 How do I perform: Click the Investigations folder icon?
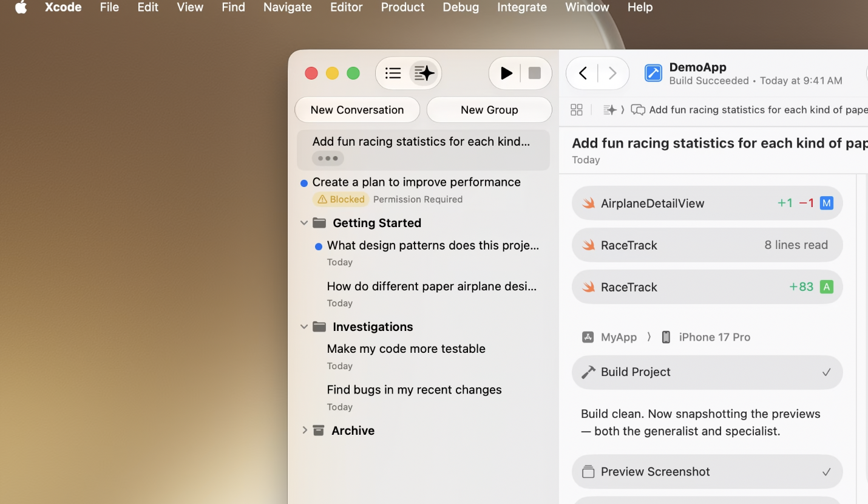319,327
